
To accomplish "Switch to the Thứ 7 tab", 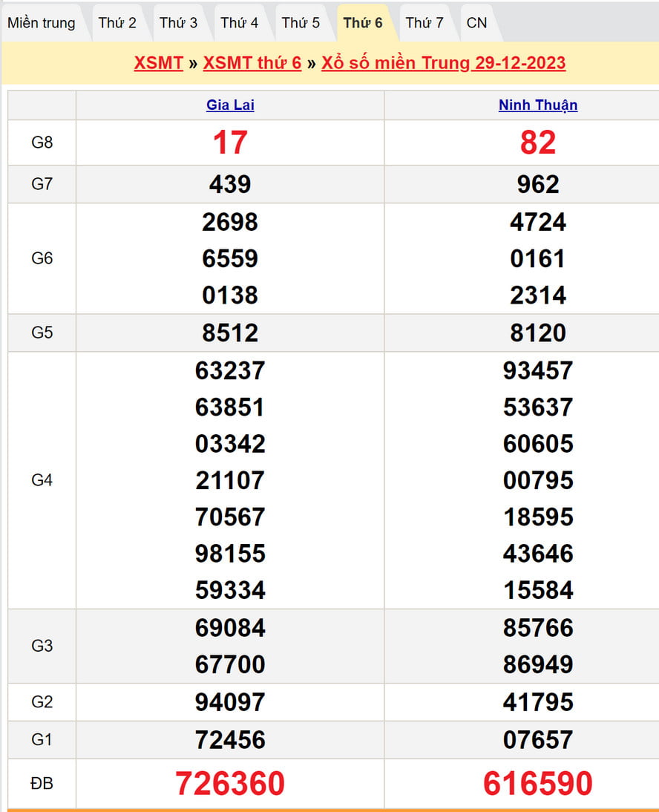I will (x=424, y=23).
